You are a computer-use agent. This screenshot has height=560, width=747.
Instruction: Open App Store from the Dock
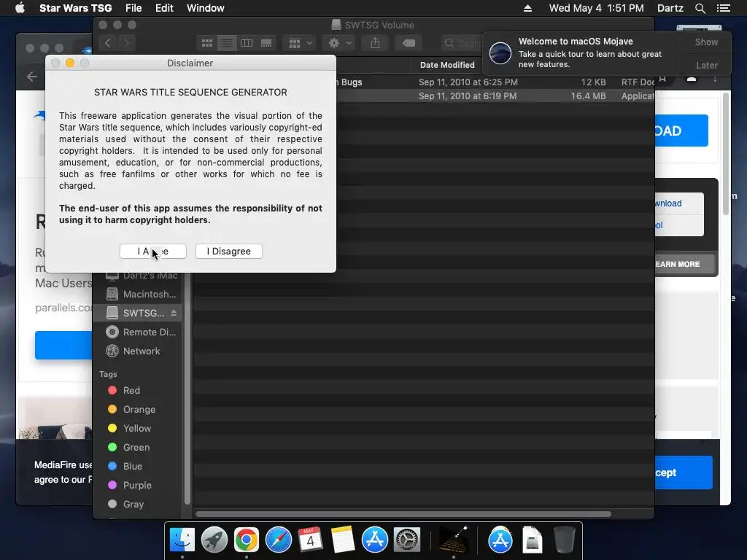click(x=374, y=540)
